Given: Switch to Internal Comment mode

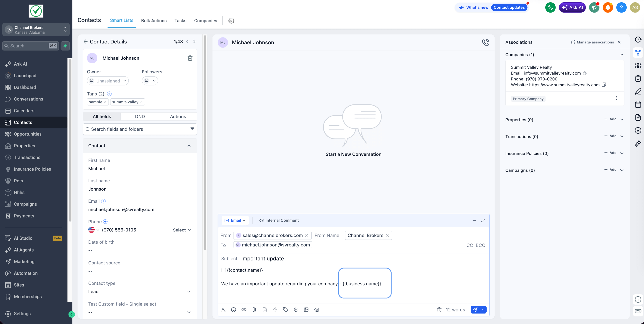Looking at the screenshot, I should (x=279, y=220).
